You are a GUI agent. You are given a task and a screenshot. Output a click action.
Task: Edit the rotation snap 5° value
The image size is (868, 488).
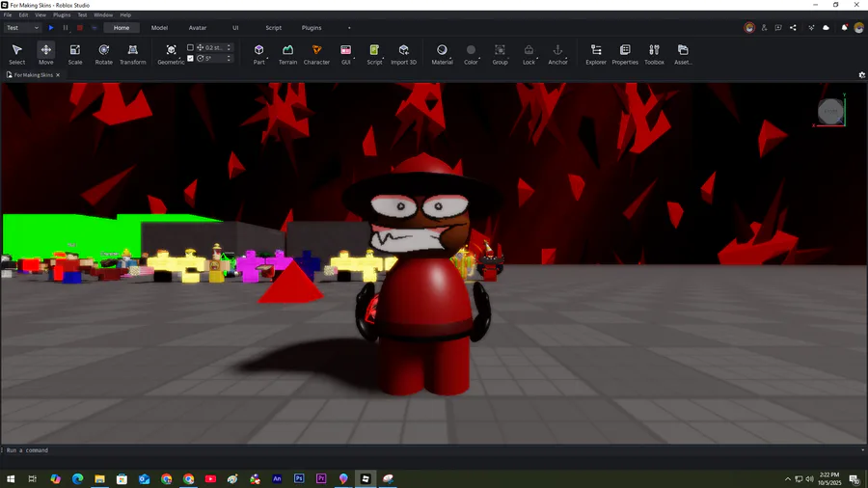[x=214, y=58]
